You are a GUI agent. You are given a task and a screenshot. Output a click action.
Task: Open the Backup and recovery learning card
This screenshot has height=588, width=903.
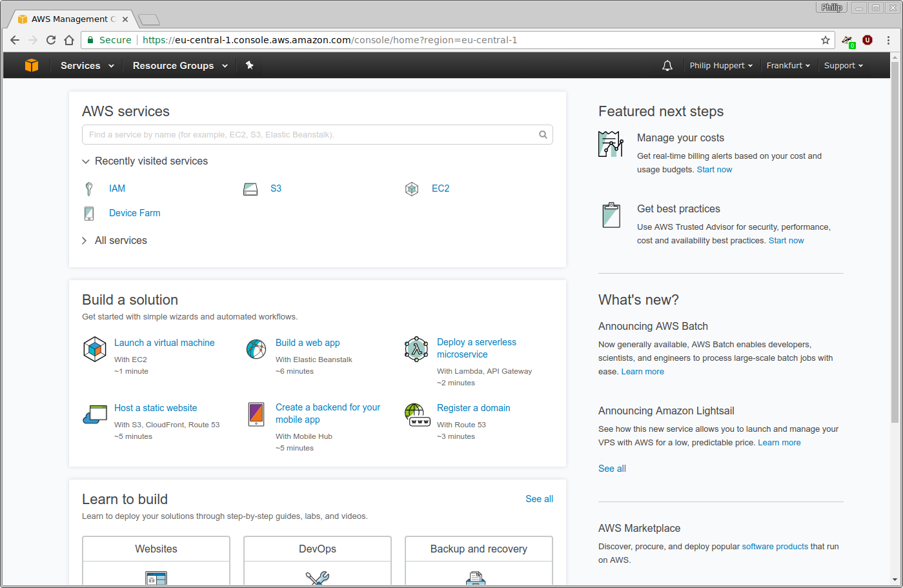tap(478, 549)
